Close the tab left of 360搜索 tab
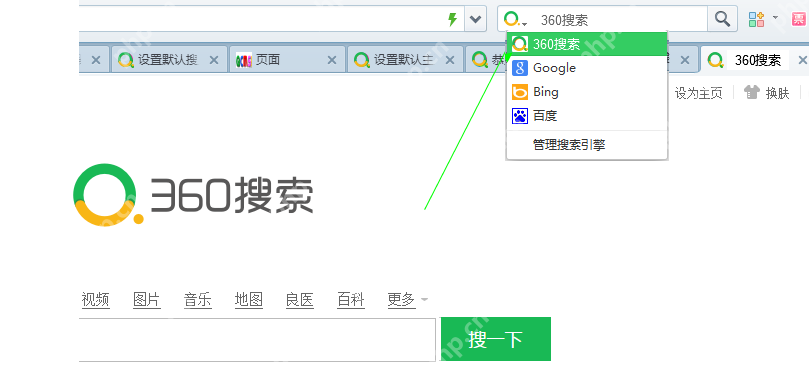Image resolution: width=809 pixels, height=376 pixels. tap(685, 60)
